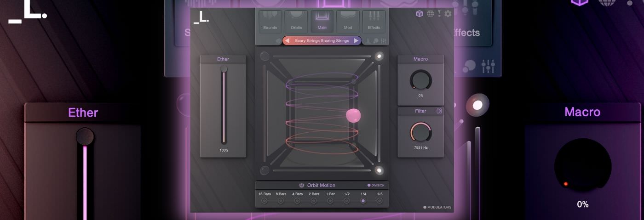Click the right vertical slider beside the orbit cube
The height and width of the screenshot is (220, 644).
[379, 113]
